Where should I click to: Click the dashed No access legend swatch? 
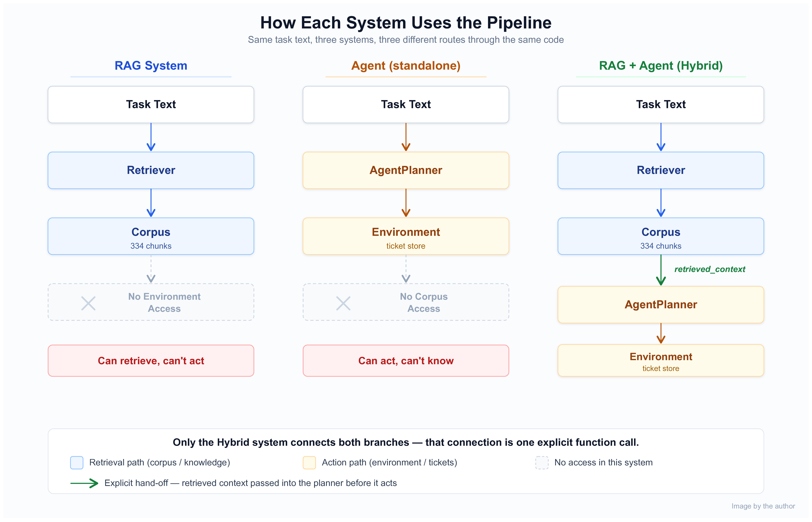click(x=542, y=463)
